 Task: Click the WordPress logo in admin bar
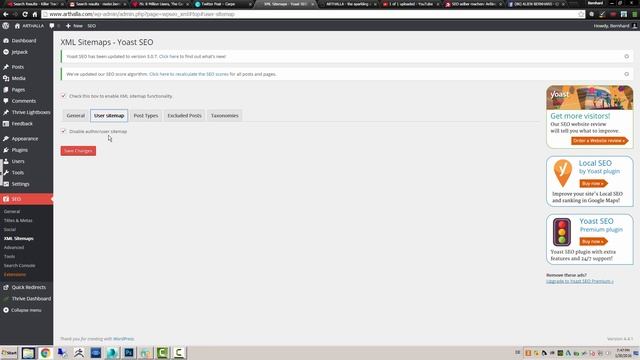point(6,26)
